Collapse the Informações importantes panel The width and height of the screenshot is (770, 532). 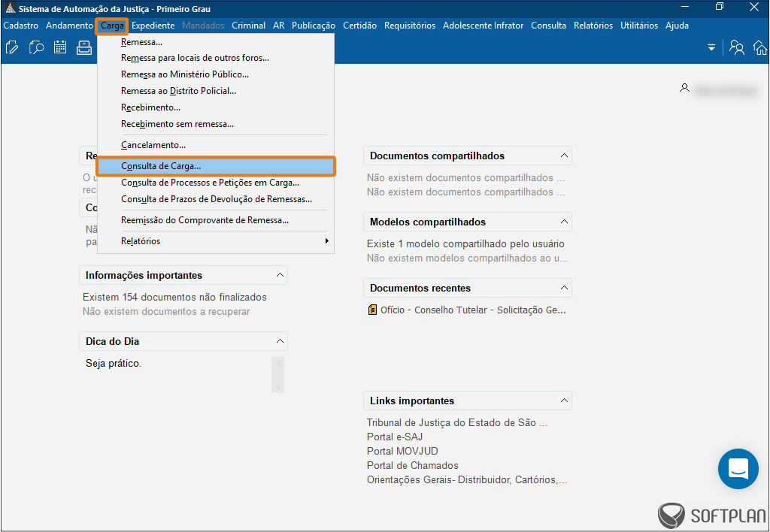(280, 275)
